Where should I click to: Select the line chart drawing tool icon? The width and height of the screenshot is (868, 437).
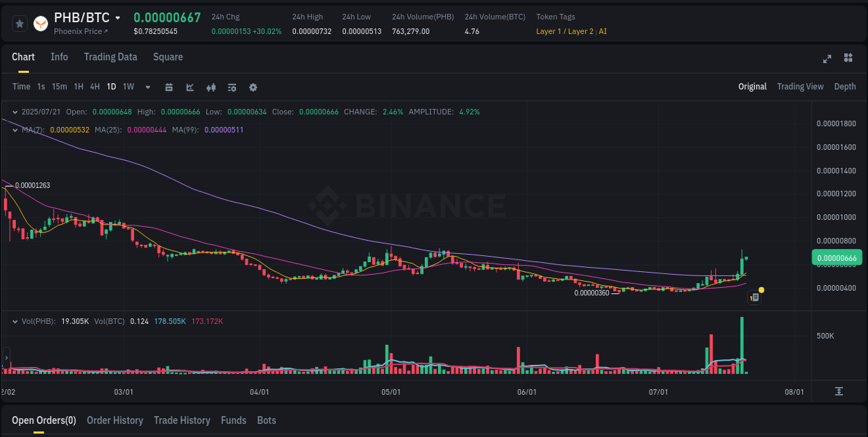pyautogui.click(x=190, y=87)
